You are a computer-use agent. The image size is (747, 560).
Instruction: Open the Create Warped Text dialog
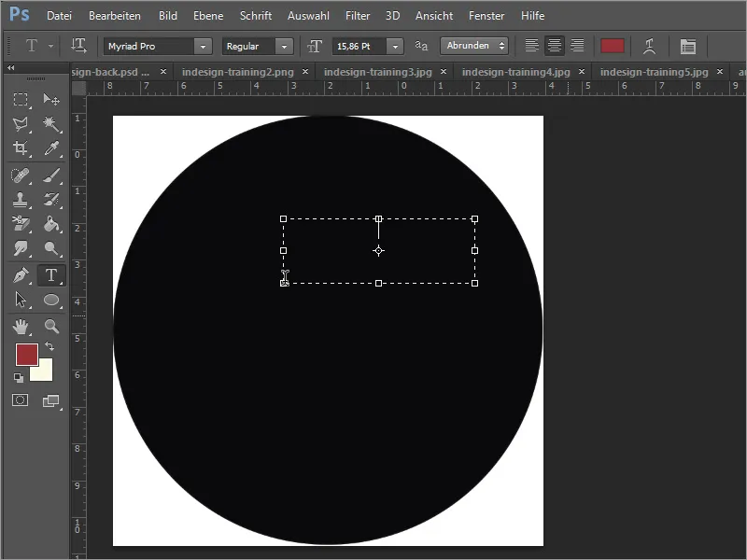(x=649, y=46)
